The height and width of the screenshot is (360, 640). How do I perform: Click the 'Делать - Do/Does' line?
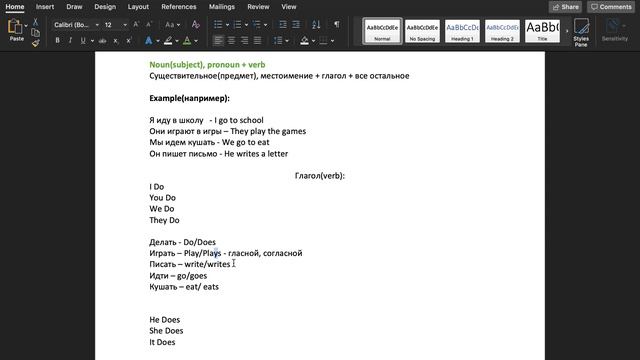pos(182,242)
